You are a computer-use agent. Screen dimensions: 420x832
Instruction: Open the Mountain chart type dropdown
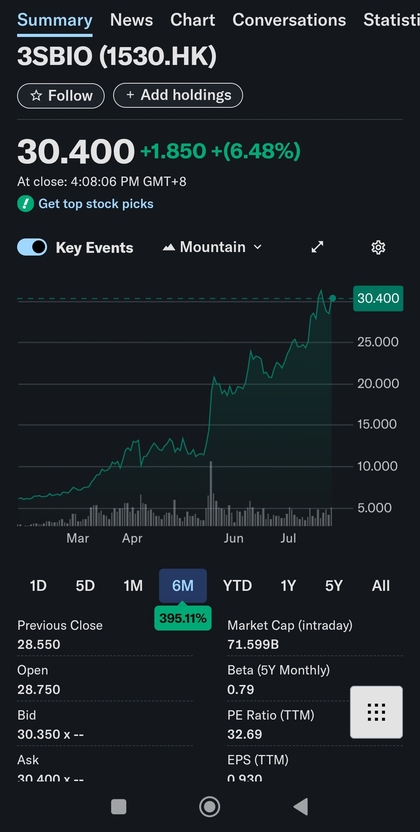click(x=212, y=247)
